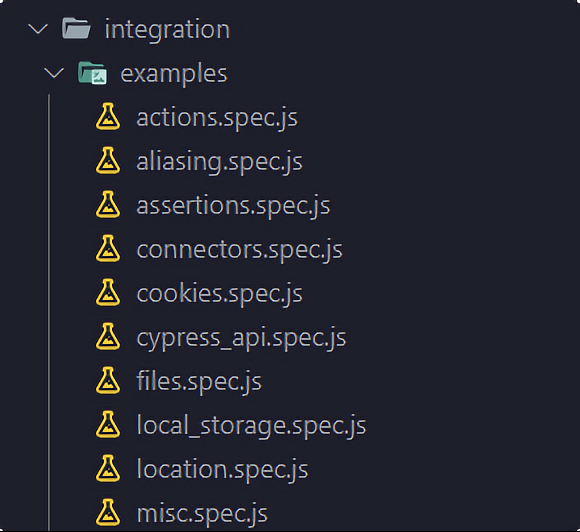Click flask icon beside assertions.spec.js
Viewport: 580px width, 532px height.
[108, 204]
